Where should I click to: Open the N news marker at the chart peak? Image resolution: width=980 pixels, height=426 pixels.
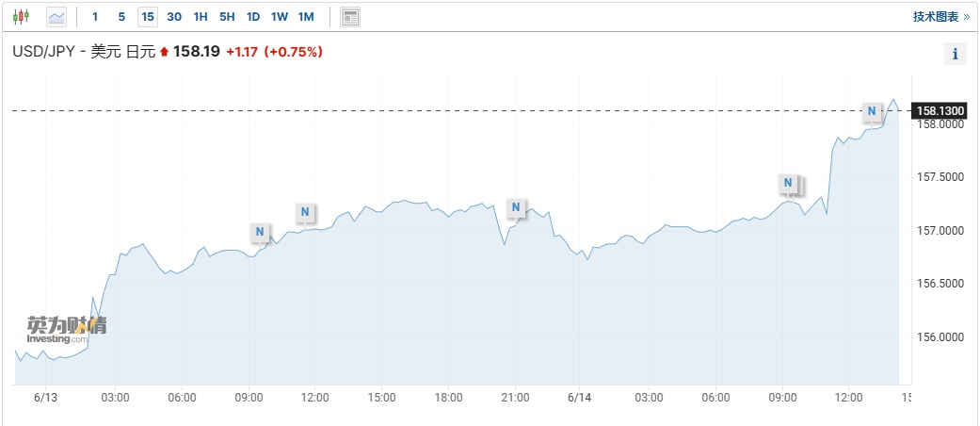(x=872, y=111)
